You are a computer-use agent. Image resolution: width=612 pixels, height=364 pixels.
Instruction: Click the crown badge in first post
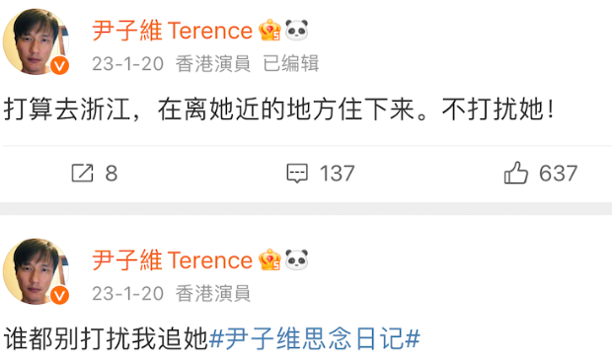tap(269, 30)
